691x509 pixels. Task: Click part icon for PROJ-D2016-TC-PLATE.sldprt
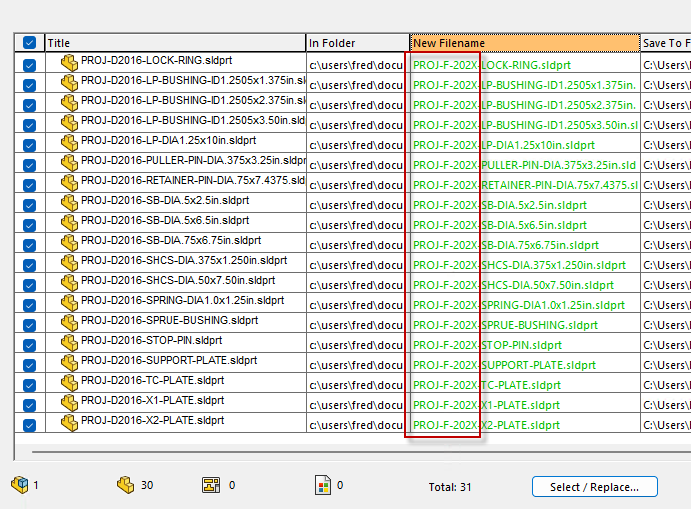69,383
